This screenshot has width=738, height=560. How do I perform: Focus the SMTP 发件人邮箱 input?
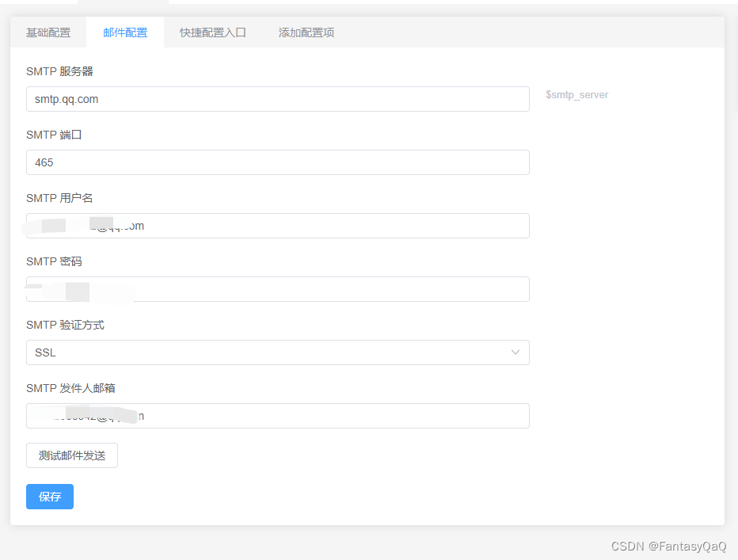pos(277,415)
